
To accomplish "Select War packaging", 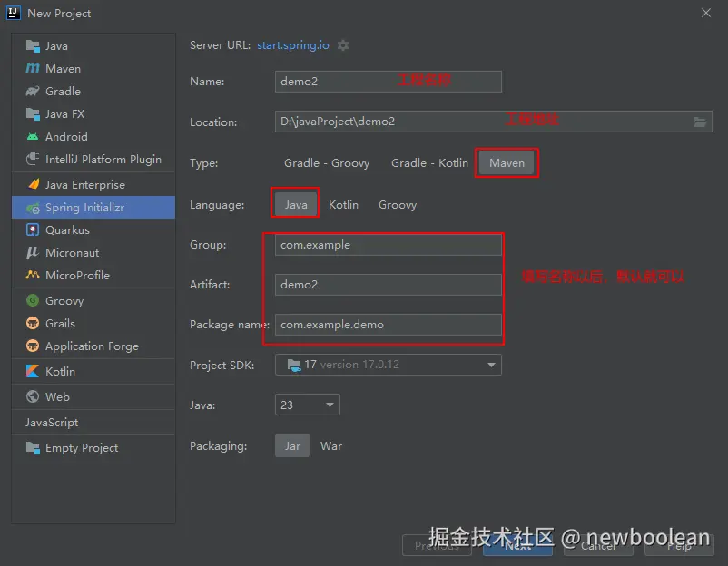I will pyautogui.click(x=331, y=446).
